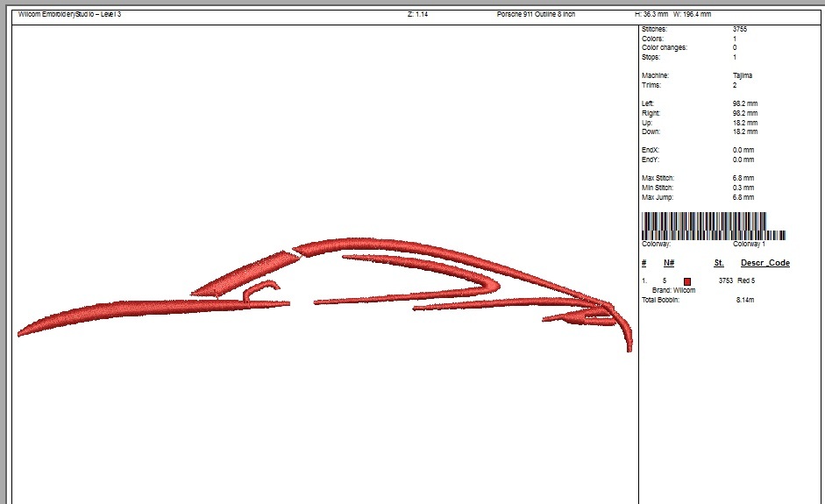The width and height of the screenshot is (825, 504).
Task: Click the 0.3 mm min stitch value
Action: coord(743,188)
